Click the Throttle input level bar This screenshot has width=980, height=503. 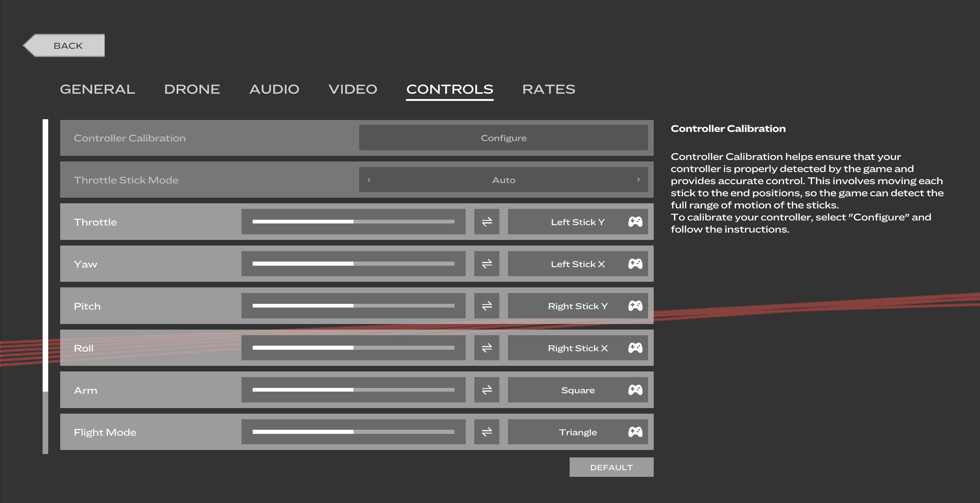[x=354, y=222]
